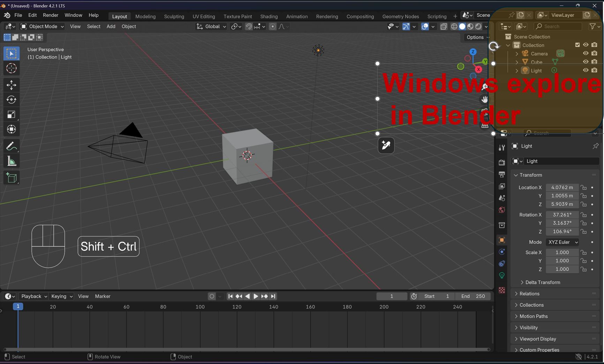Open the Render menu

(x=51, y=15)
